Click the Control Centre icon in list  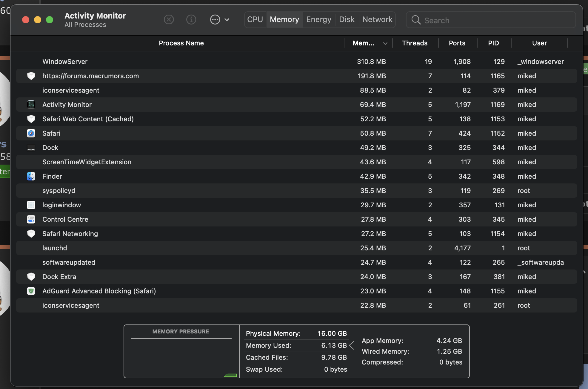31,219
